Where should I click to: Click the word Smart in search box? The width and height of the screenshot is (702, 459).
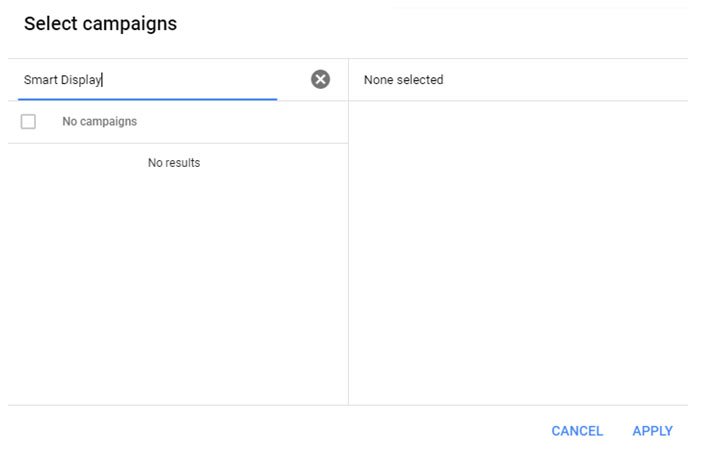point(41,80)
